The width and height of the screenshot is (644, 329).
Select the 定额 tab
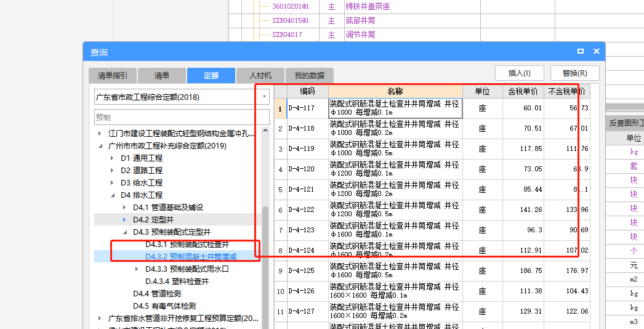point(211,76)
